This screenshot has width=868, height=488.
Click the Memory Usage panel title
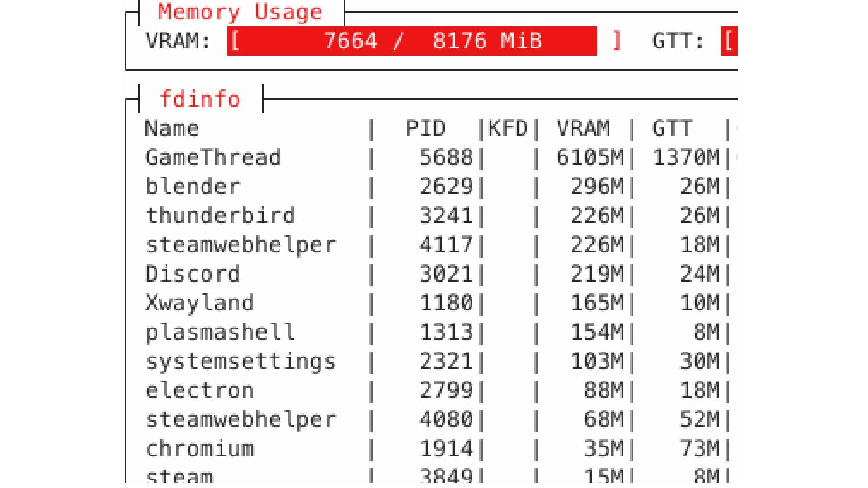tap(240, 12)
